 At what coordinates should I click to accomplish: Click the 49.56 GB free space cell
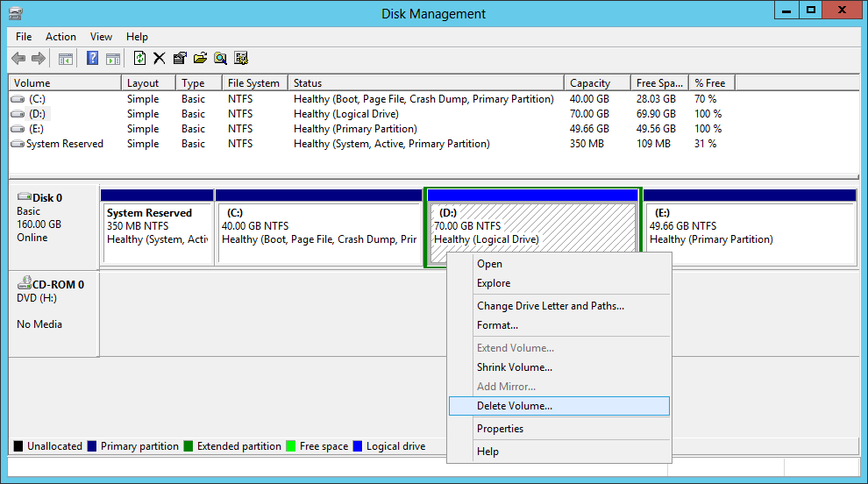656,129
